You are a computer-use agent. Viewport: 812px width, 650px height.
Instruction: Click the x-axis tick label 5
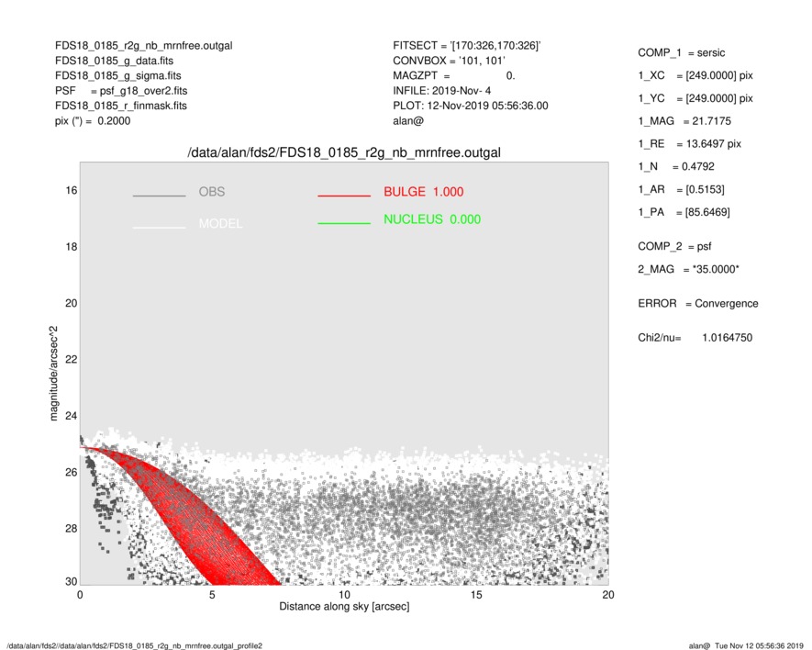pyautogui.click(x=212, y=595)
